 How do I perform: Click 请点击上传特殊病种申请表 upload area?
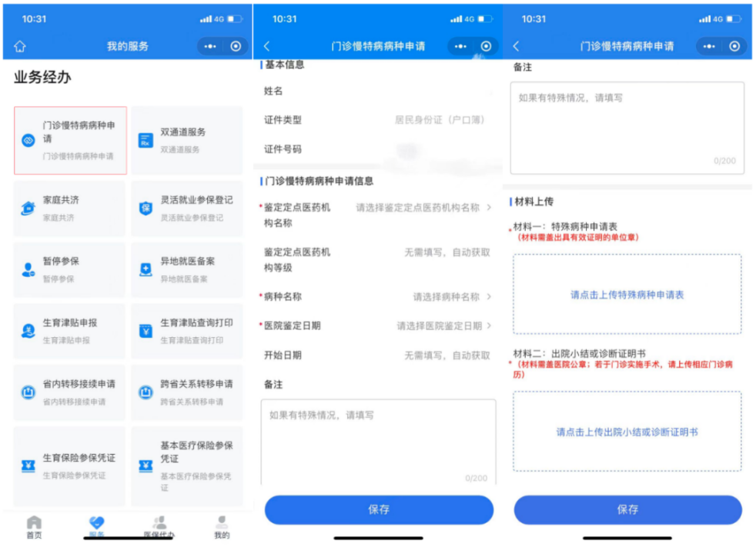coord(627,295)
